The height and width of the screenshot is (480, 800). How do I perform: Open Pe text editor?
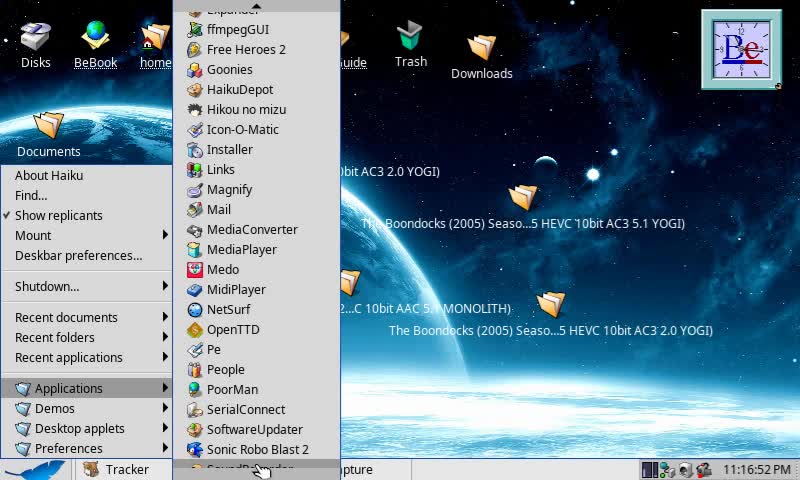257,349
